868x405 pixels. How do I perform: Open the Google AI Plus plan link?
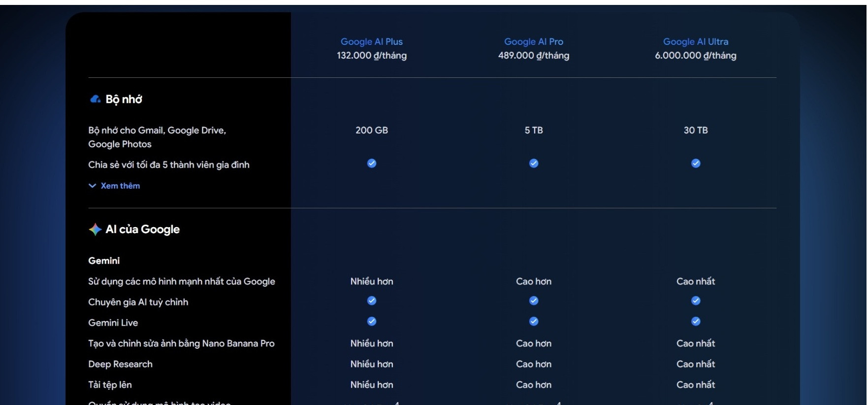[372, 42]
